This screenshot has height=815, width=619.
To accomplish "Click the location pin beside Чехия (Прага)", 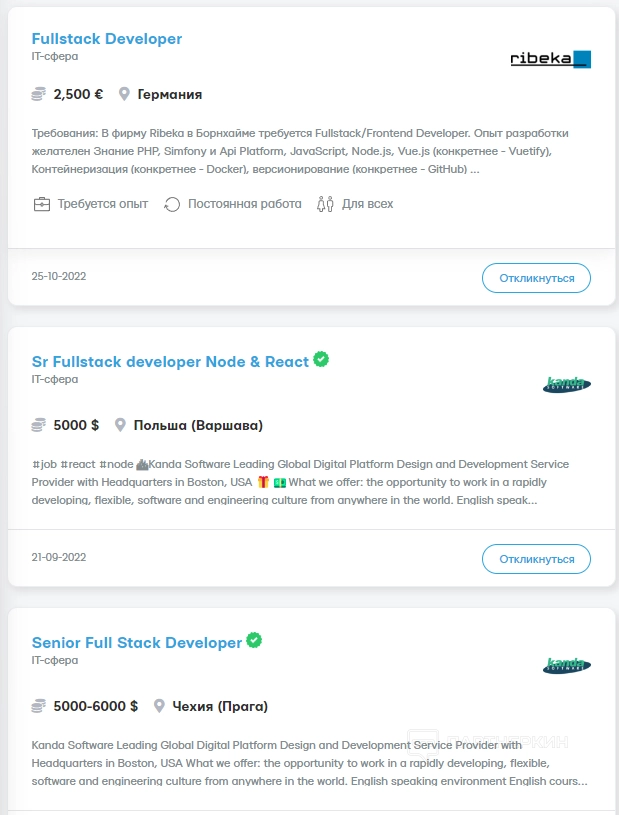I will pos(159,706).
